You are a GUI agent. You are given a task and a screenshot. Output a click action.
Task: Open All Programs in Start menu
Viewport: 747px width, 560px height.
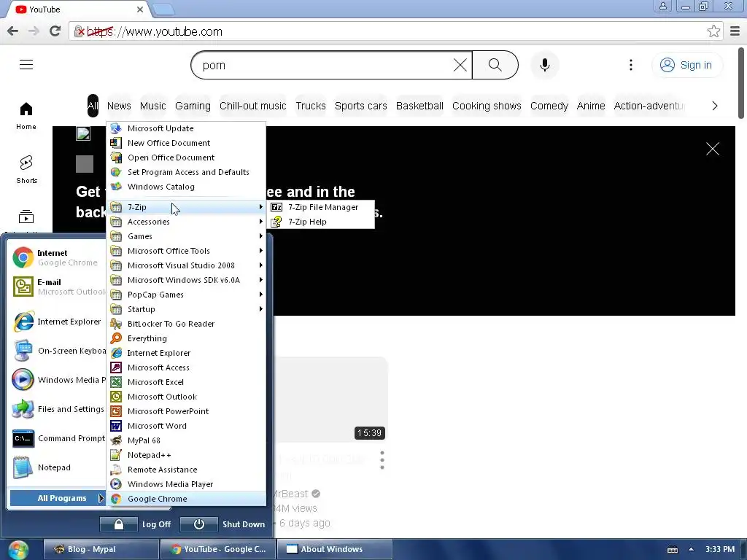(58, 499)
